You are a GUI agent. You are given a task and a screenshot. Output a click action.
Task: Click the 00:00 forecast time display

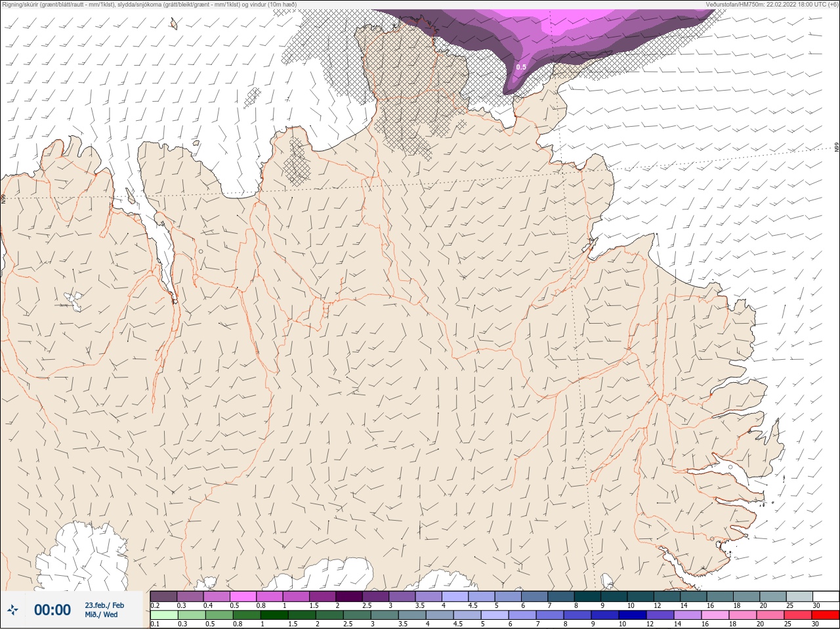52,610
